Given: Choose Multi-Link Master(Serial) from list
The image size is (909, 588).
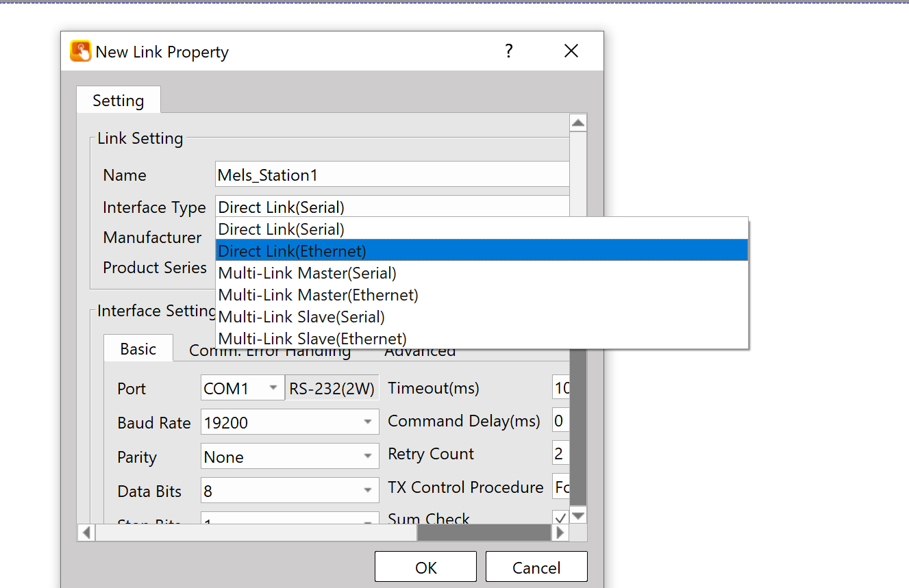Looking at the screenshot, I should coord(481,273).
